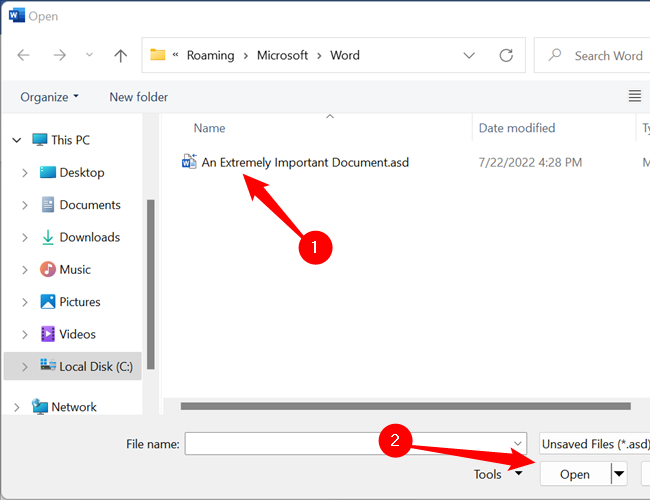Select Pictures in navigation pane
650x500 pixels.
[x=80, y=302]
